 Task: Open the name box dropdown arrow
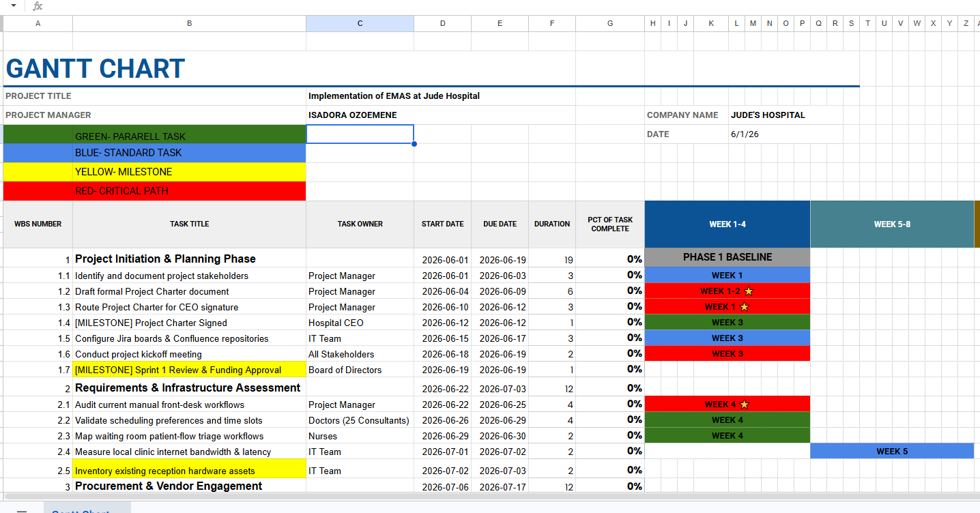[13, 6]
